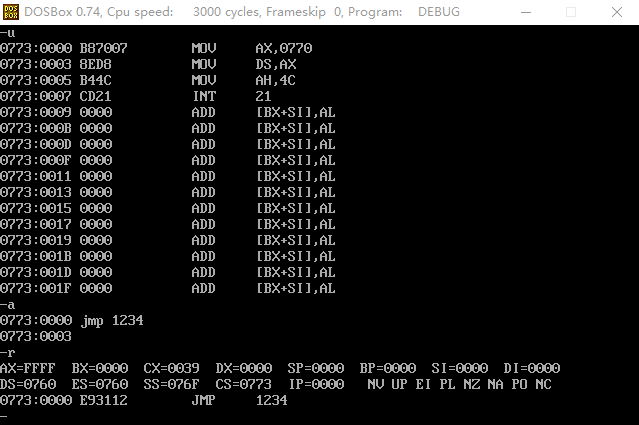Screen dimensions: 639x425
Task: Click the ES=0760 segment value
Action: pos(100,384)
